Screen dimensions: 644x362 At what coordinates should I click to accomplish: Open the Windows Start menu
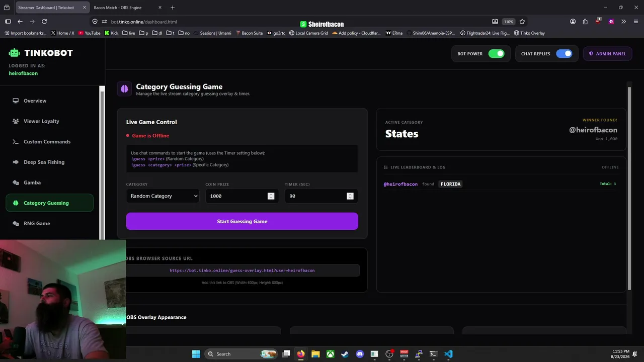point(196,354)
